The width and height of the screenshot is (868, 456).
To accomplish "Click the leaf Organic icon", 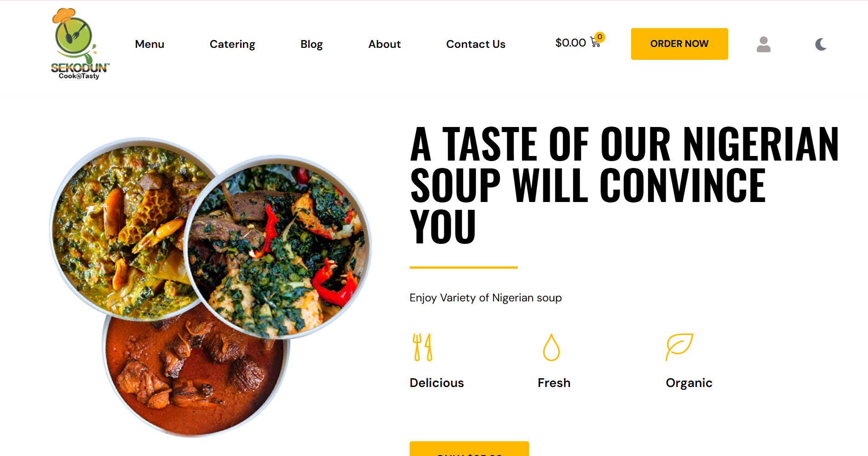I will 679,346.
